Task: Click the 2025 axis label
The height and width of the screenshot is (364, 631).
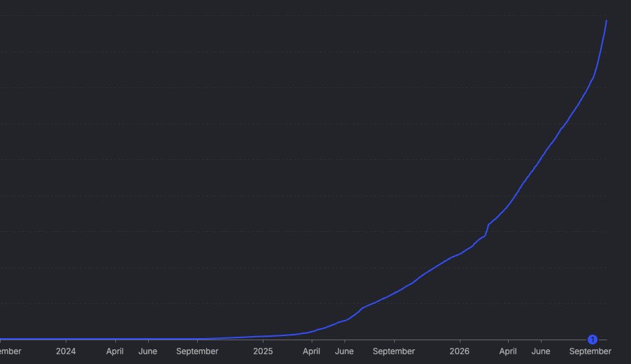Action: click(263, 351)
